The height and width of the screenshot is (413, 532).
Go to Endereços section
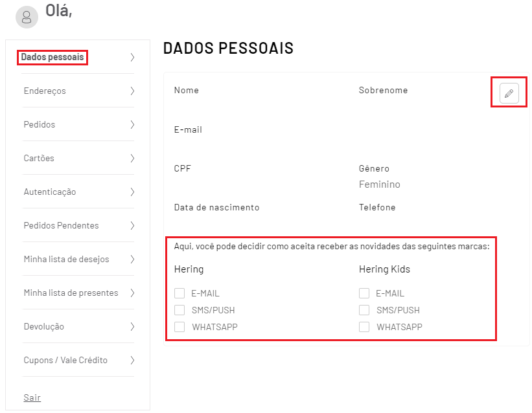pos(45,91)
